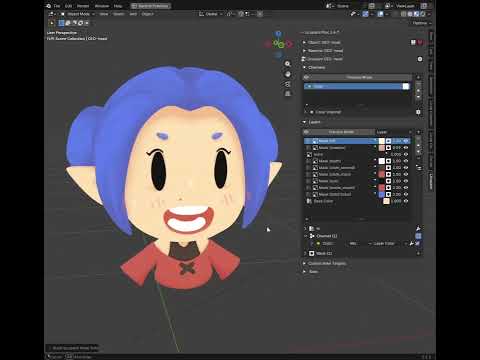The width and height of the screenshot is (480, 360).
Task: Toggle eye icon of the pinkish swatch layer
Action: click(406, 148)
